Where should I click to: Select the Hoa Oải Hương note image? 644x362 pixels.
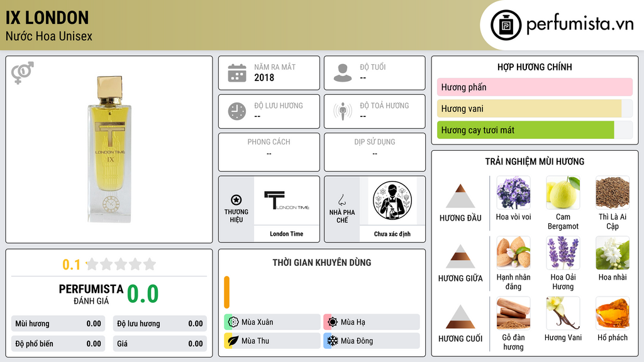tap(563, 253)
